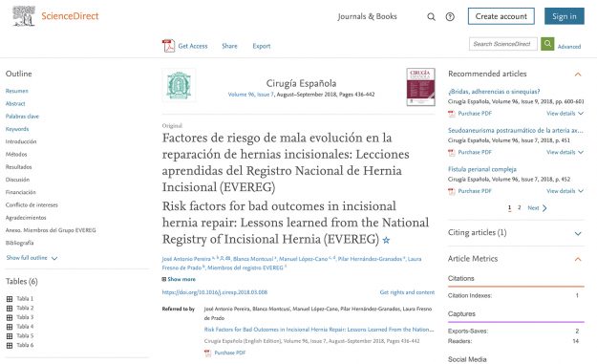597x364 pixels.
Task: Click the star icon after EVEREG title
Action: pyautogui.click(x=386, y=240)
